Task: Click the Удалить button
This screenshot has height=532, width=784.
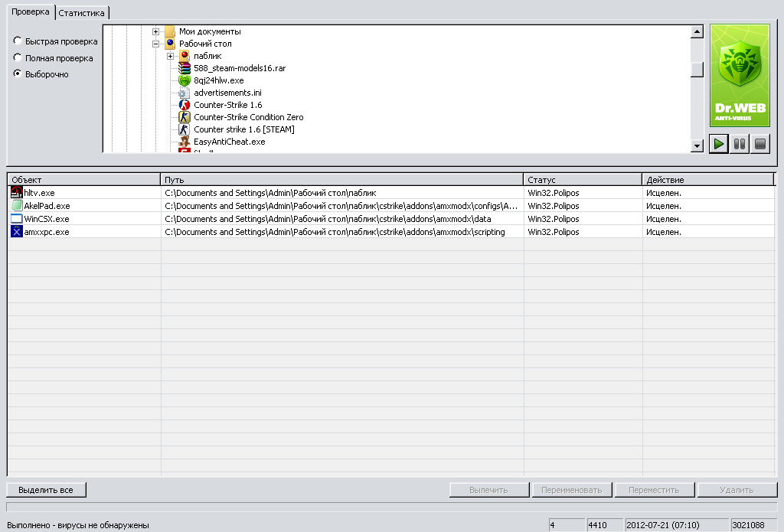Action: [737, 490]
